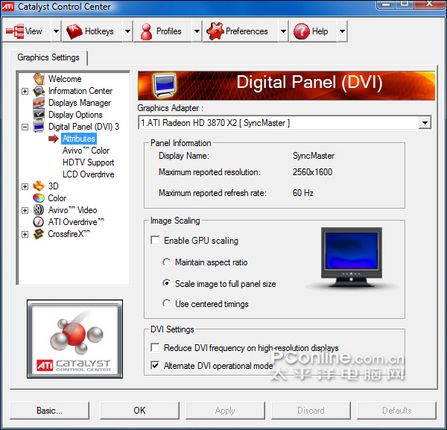This screenshot has height=430, width=447.
Task: Expand the CrossfireX node
Action: [x=25, y=234]
